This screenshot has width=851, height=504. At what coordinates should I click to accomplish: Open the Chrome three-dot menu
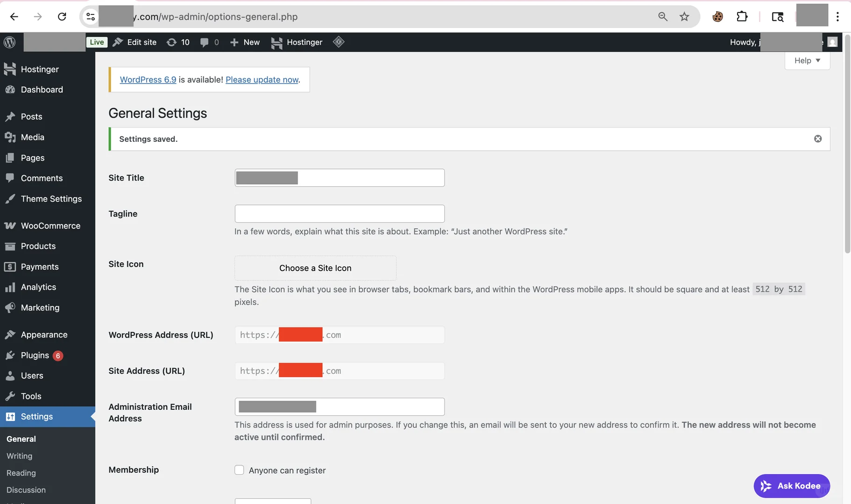coord(837,17)
